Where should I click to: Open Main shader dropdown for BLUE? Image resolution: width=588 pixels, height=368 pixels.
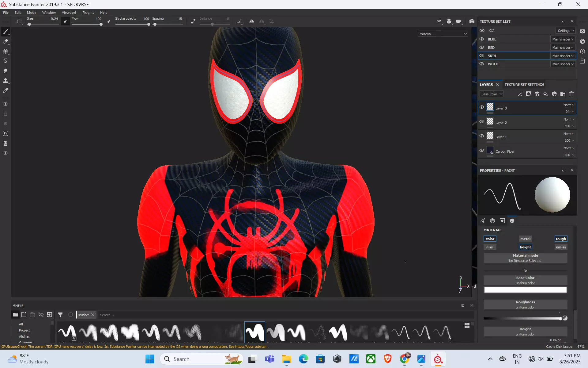click(563, 39)
